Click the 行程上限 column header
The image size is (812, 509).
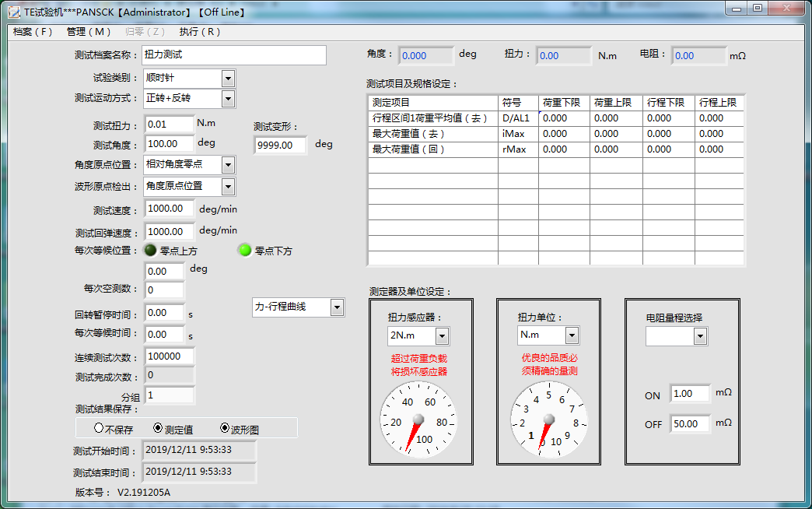click(719, 103)
